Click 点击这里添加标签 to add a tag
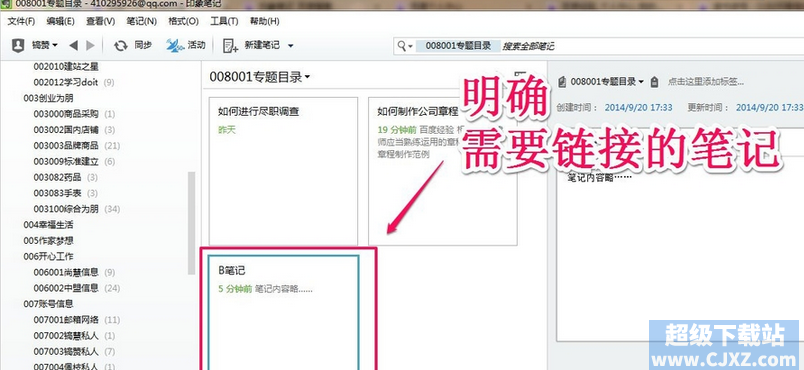 pos(706,81)
